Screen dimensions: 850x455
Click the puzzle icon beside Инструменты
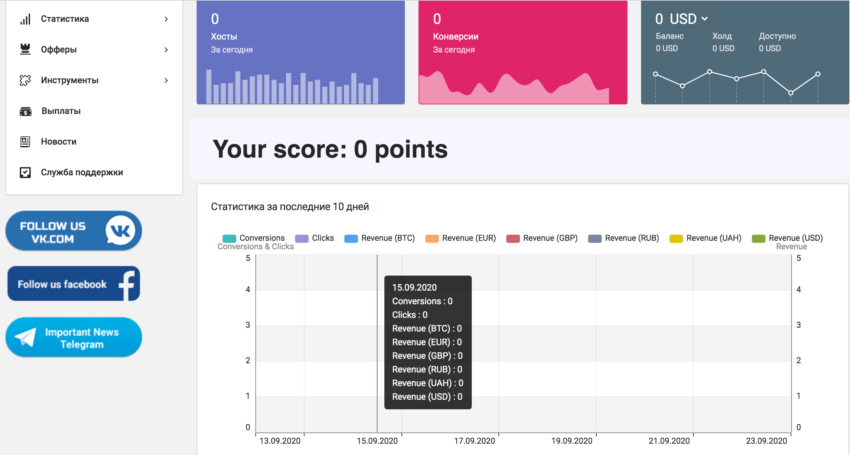point(25,80)
